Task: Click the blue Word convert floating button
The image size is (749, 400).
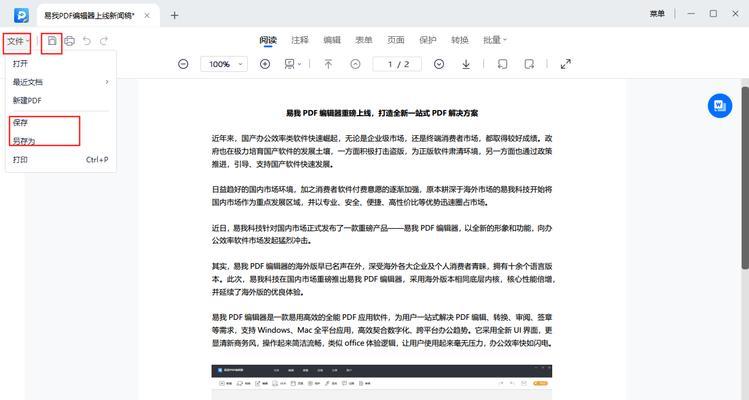Action: click(x=720, y=106)
